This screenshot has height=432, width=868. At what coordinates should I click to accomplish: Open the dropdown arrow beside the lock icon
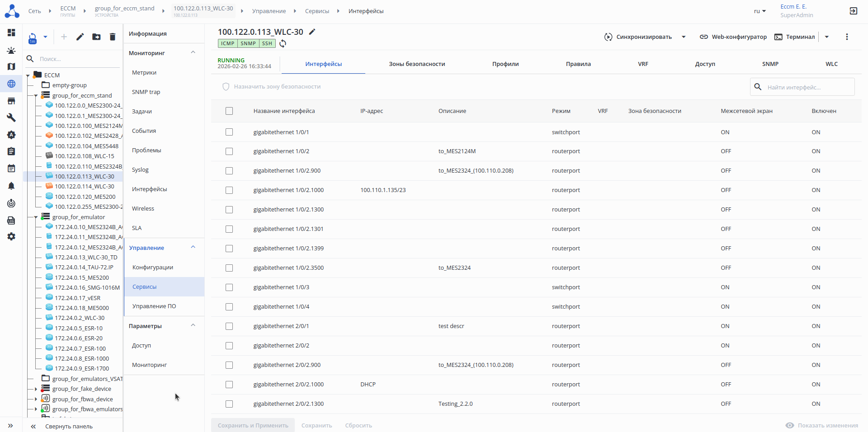45,37
